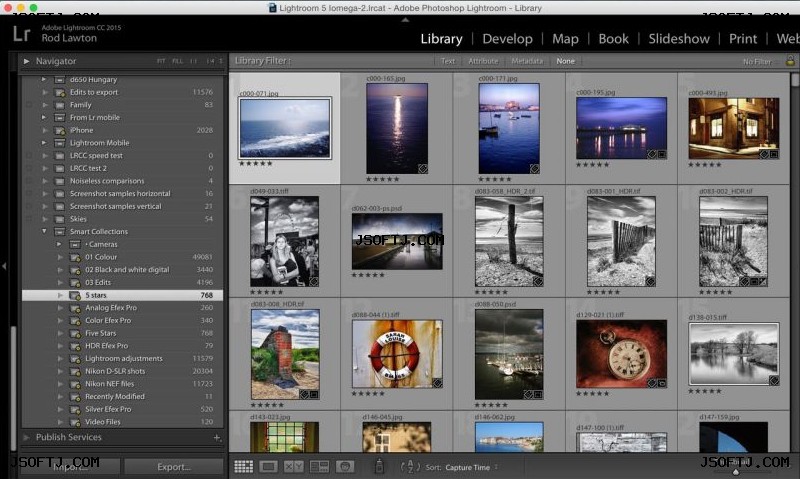800x479 pixels.
Task: Click the left panel collapse arrow
Action: [x=4, y=266]
